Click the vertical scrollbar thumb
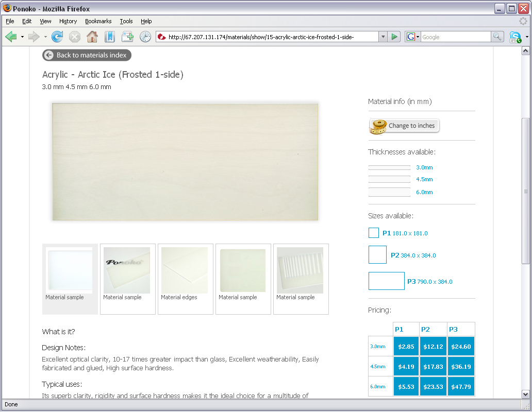The image size is (532, 412). (x=525, y=191)
